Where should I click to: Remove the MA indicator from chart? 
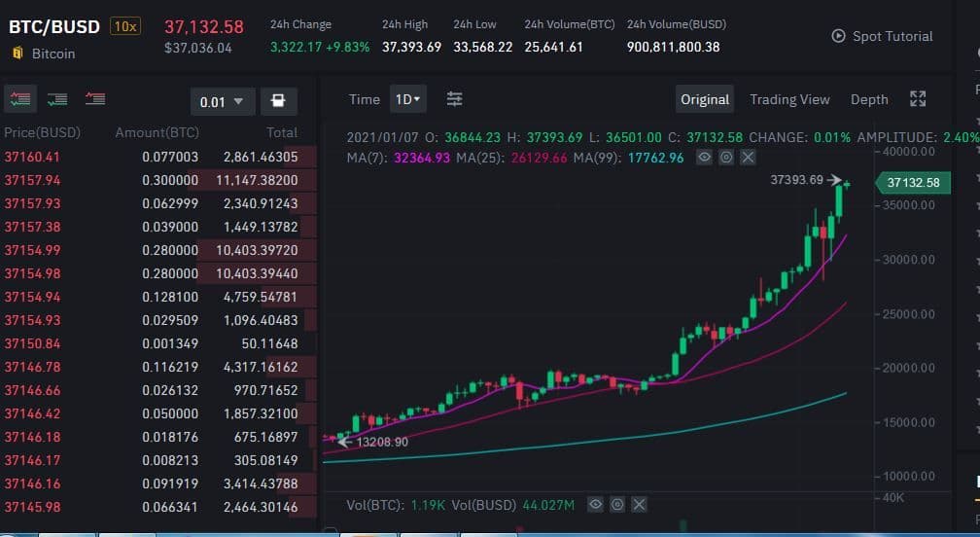click(x=747, y=157)
